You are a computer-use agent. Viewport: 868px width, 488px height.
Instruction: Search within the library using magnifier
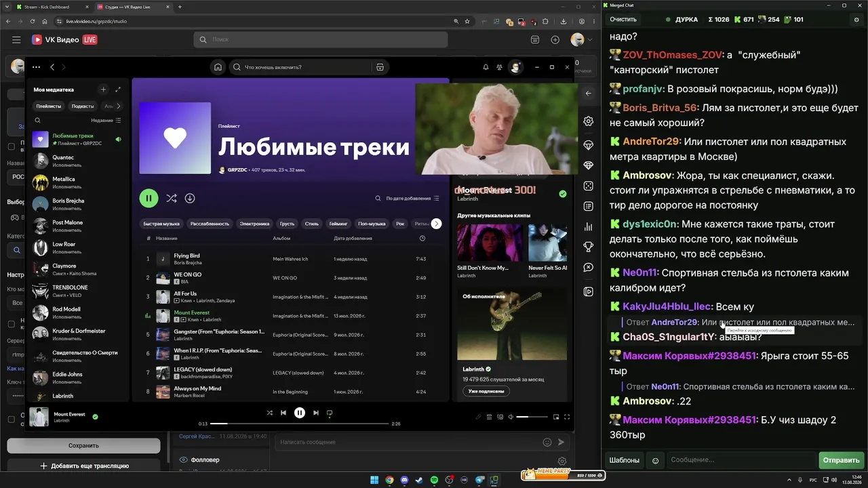pos(38,120)
